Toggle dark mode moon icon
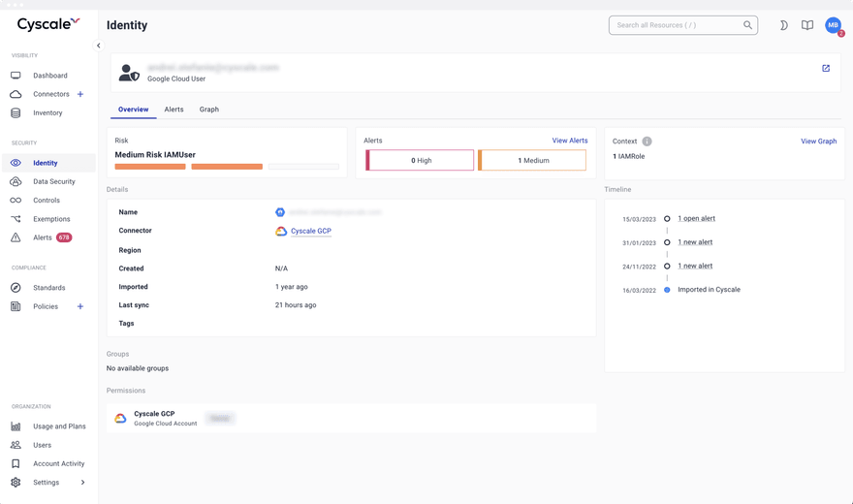Image resolution: width=853 pixels, height=504 pixels. [x=783, y=25]
